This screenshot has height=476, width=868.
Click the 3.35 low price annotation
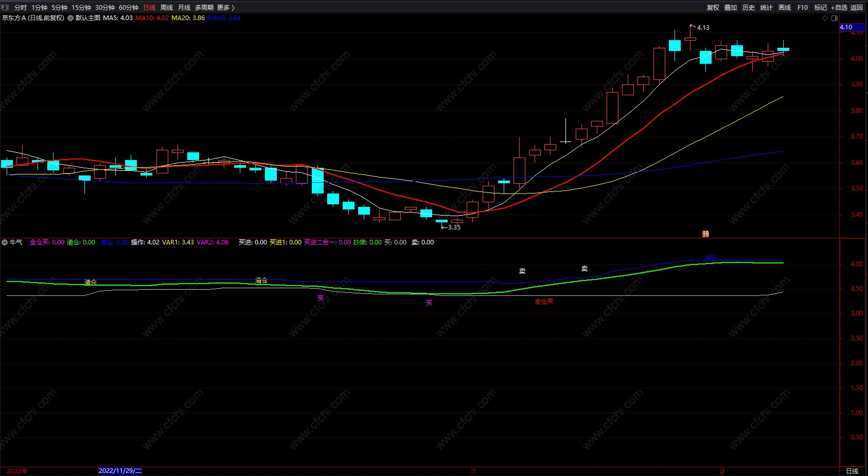[x=454, y=227]
